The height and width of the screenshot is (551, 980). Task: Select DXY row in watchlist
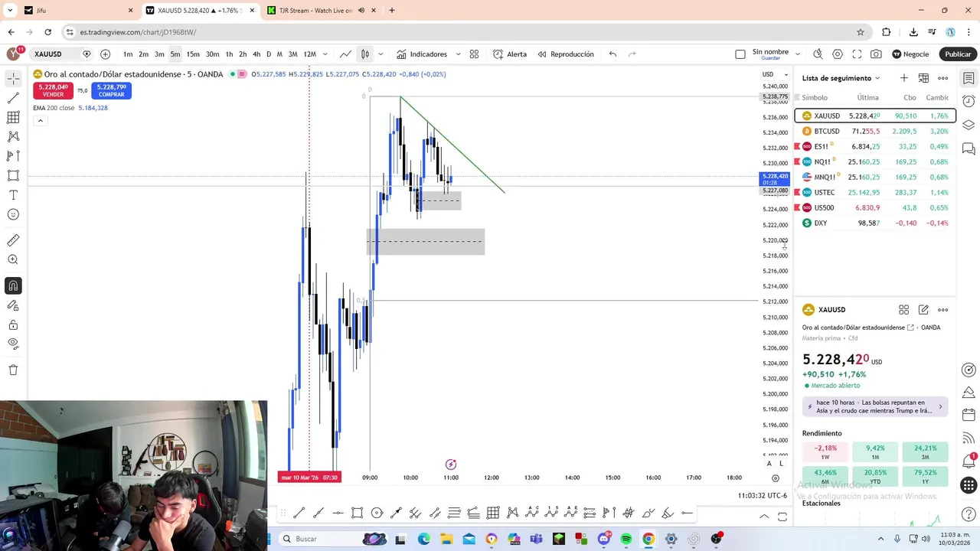pyautogui.click(x=875, y=223)
